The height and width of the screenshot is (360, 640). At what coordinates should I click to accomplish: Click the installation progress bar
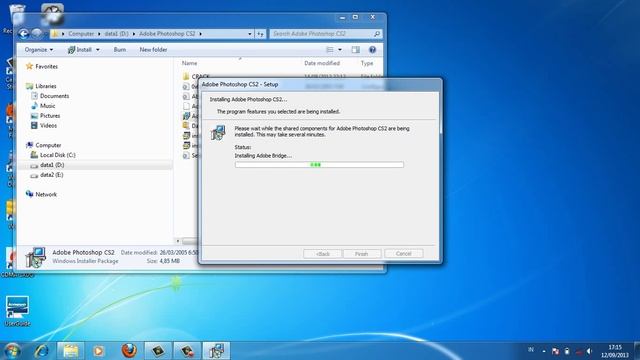click(319, 164)
